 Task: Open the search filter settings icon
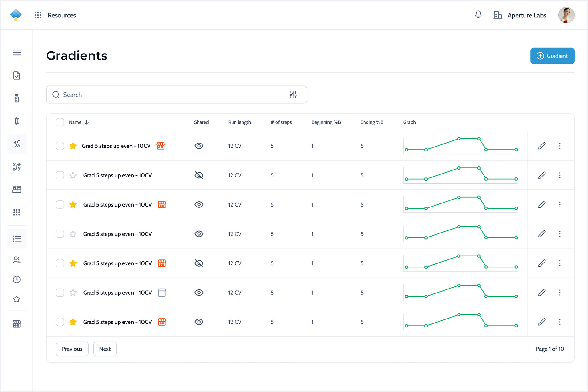pos(293,95)
